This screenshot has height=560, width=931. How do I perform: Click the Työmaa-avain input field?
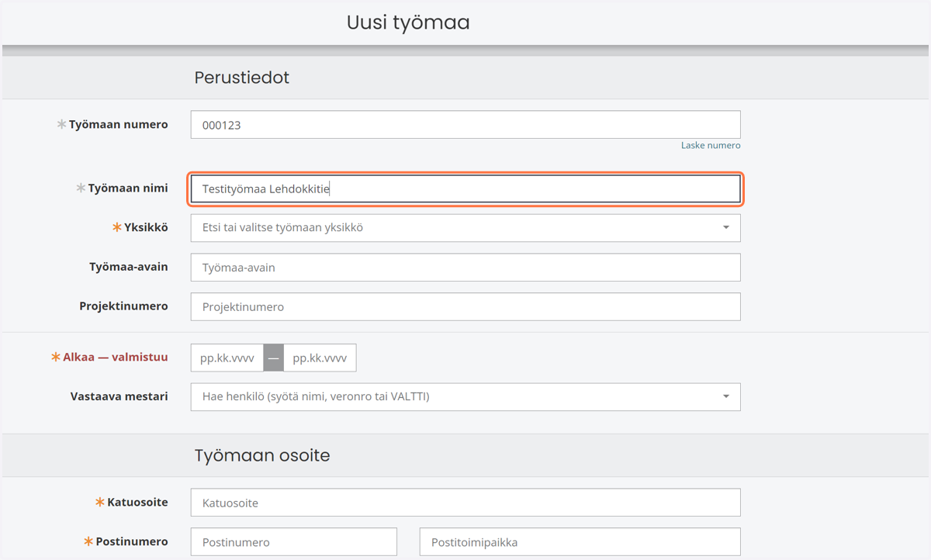(x=465, y=268)
